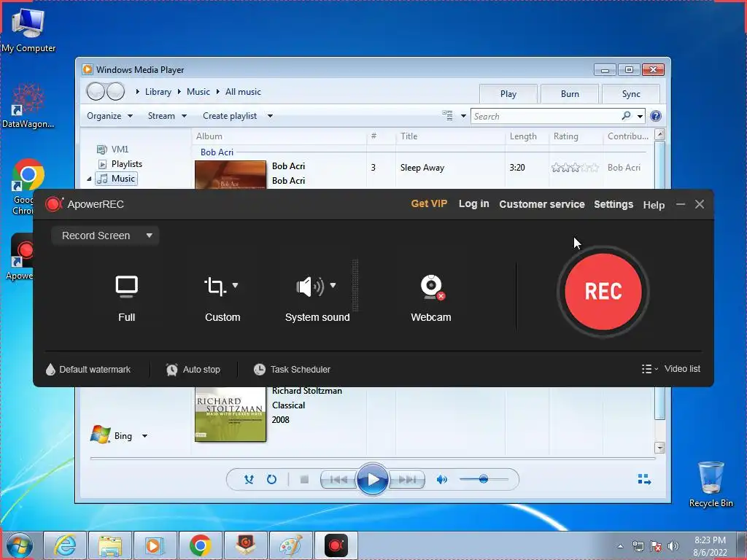The height and width of the screenshot is (560, 747).
Task: Click Create playlist in Media Player
Action: coord(230,116)
